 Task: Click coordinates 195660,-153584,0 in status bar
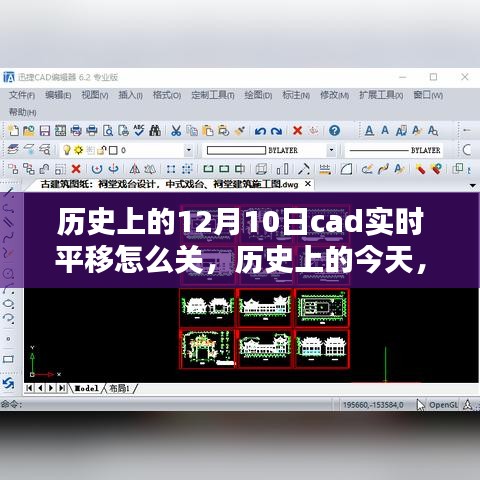(x=373, y=405)
